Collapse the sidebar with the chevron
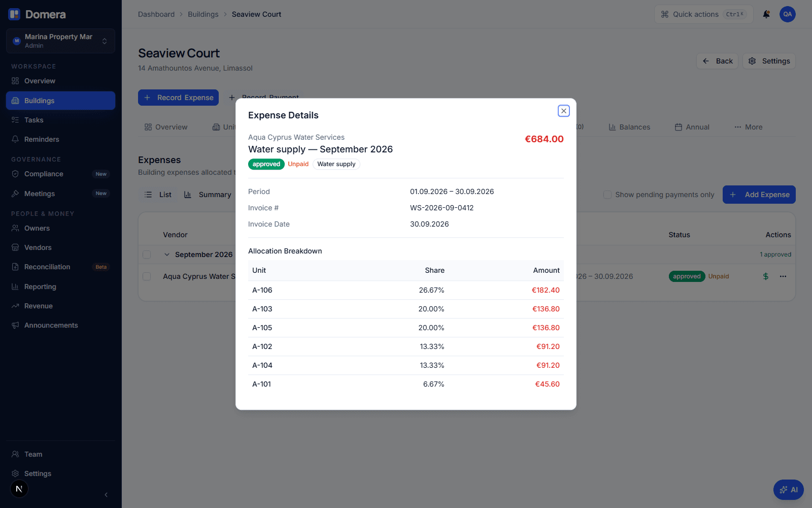 (106, 495)
